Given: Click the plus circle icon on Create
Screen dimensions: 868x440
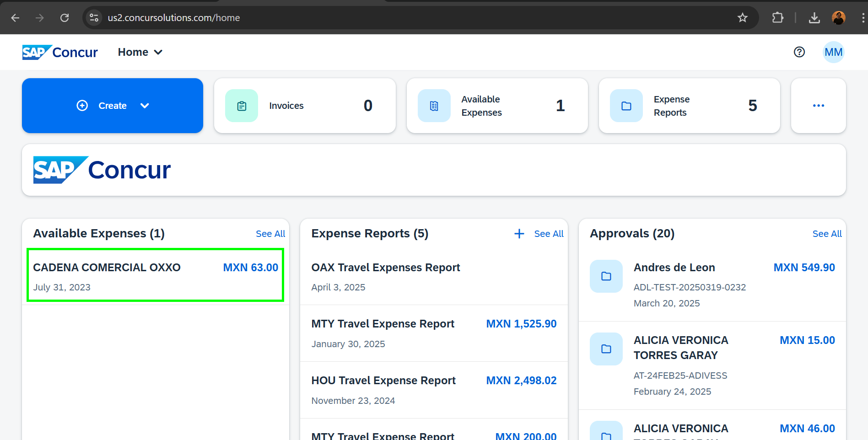Looking at the screenshot, I should pos(82,106).
